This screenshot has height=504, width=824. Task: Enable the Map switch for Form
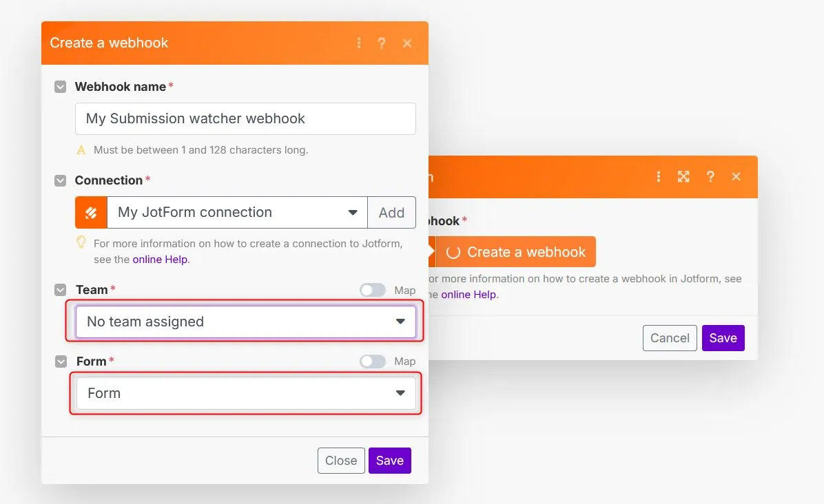point(373,361)
